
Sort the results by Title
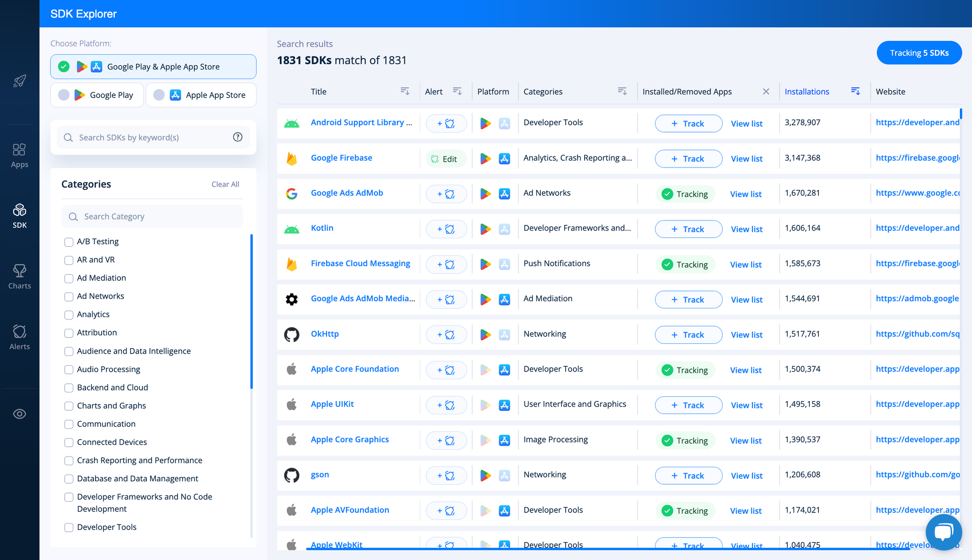[405, 91]
